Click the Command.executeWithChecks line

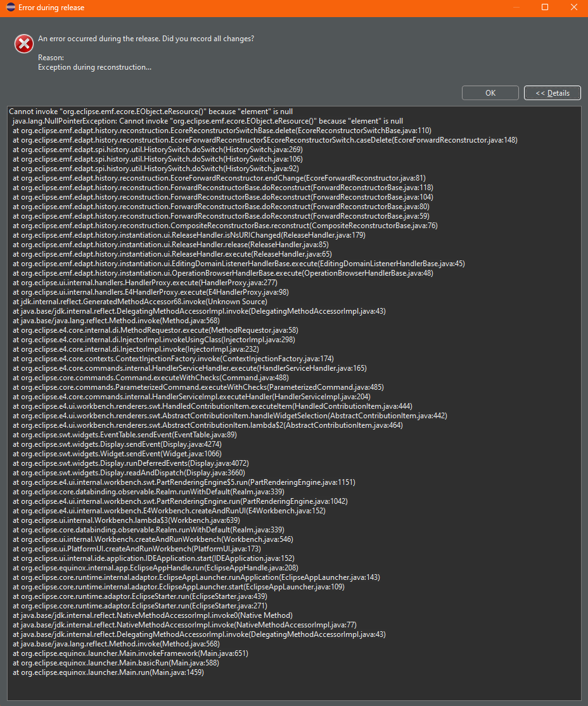pos(151,377)
